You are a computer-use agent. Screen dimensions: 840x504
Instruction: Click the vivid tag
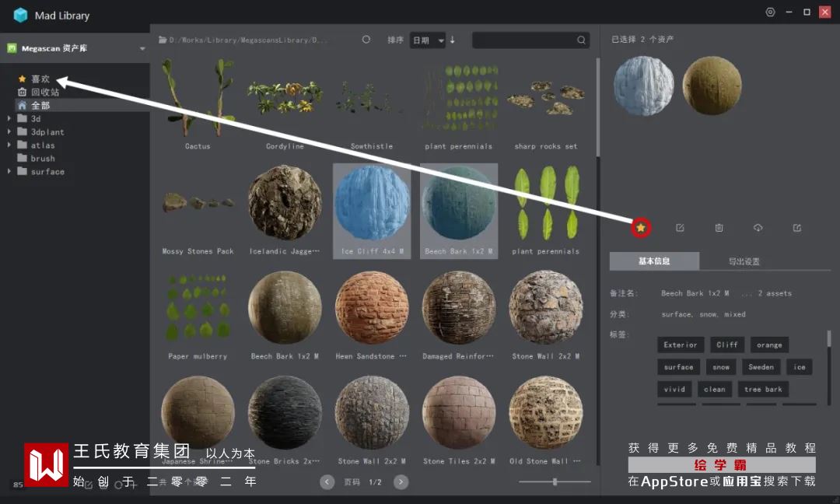[674, 390]
